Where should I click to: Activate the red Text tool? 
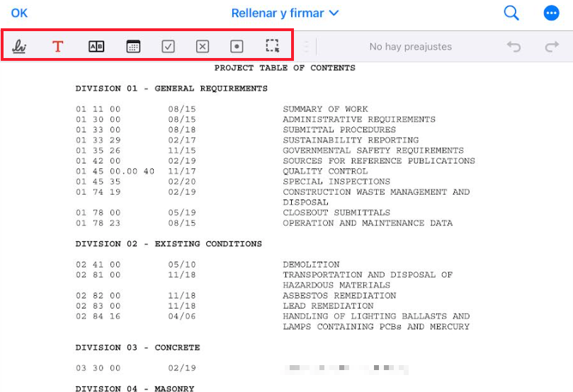tap(57, 47)
